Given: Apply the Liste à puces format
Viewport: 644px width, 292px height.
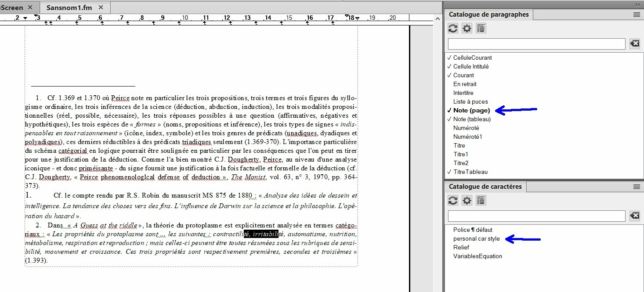Looking at the screenshot, I should click(470, 101).
